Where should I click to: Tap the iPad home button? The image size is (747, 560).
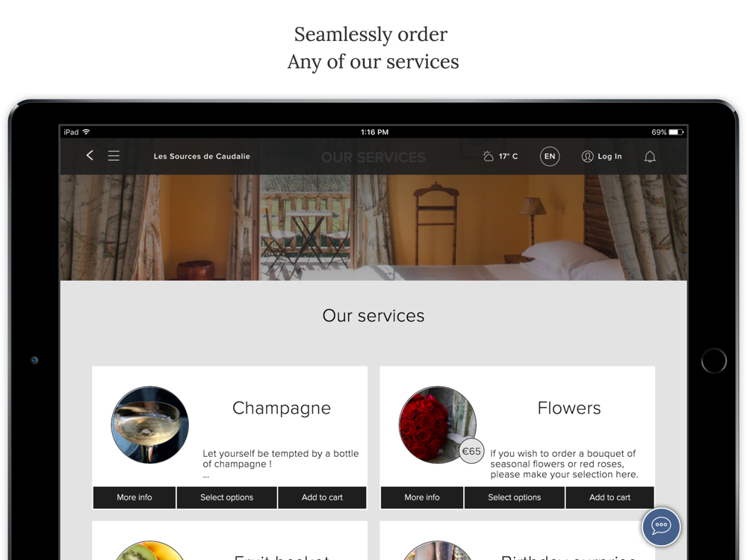[713, 361]
